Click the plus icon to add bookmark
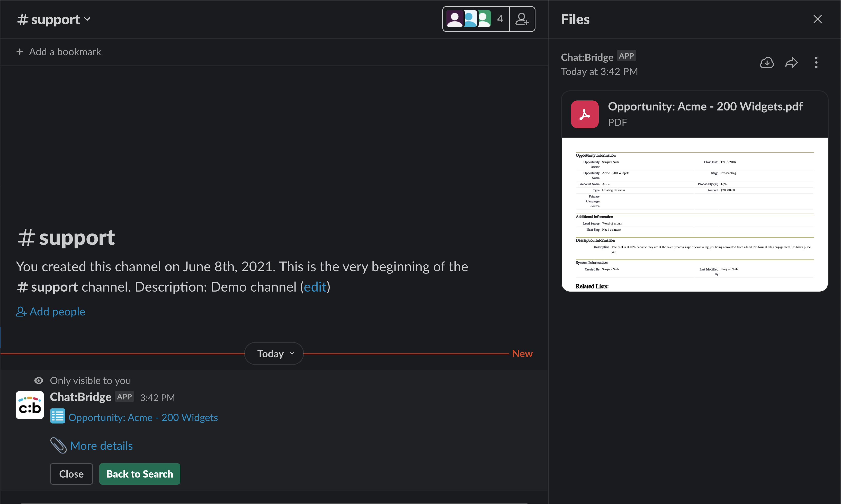This screenshot has height=504, width=841. 20,52
